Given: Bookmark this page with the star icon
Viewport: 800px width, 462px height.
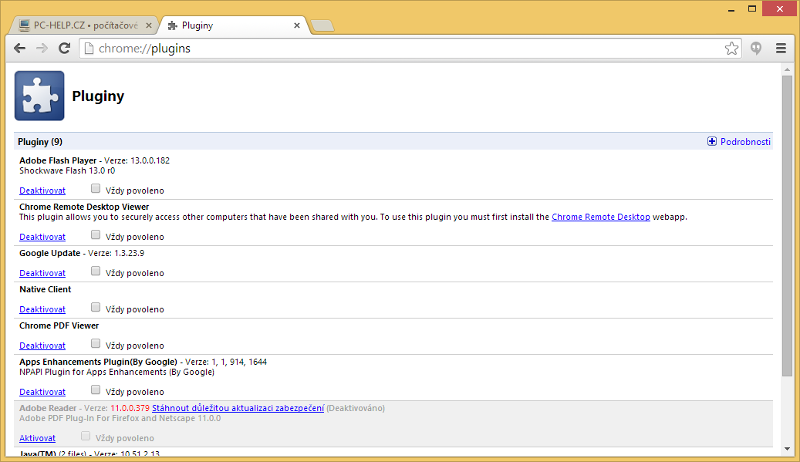Looking at the screenshot, I should pos(732,48).
